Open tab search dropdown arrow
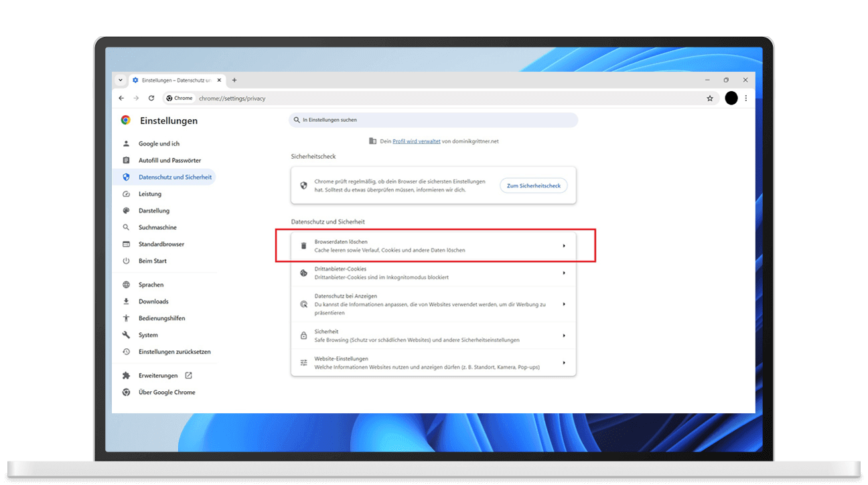This screenshot has width=868, height=485. pyautogui.click(x=121, y=80)
